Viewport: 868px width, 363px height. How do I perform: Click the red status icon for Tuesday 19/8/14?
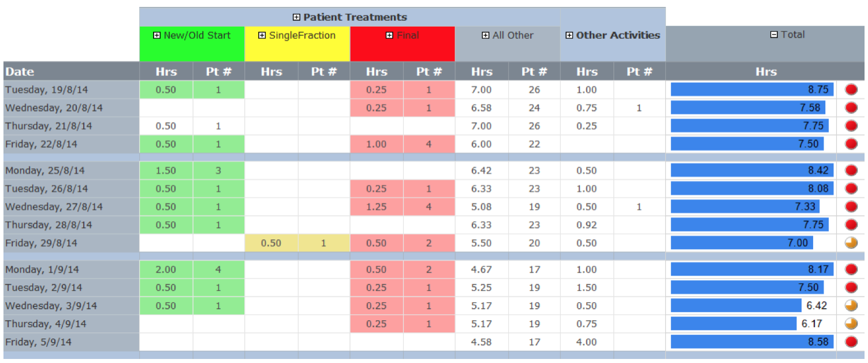pos(851,90)
